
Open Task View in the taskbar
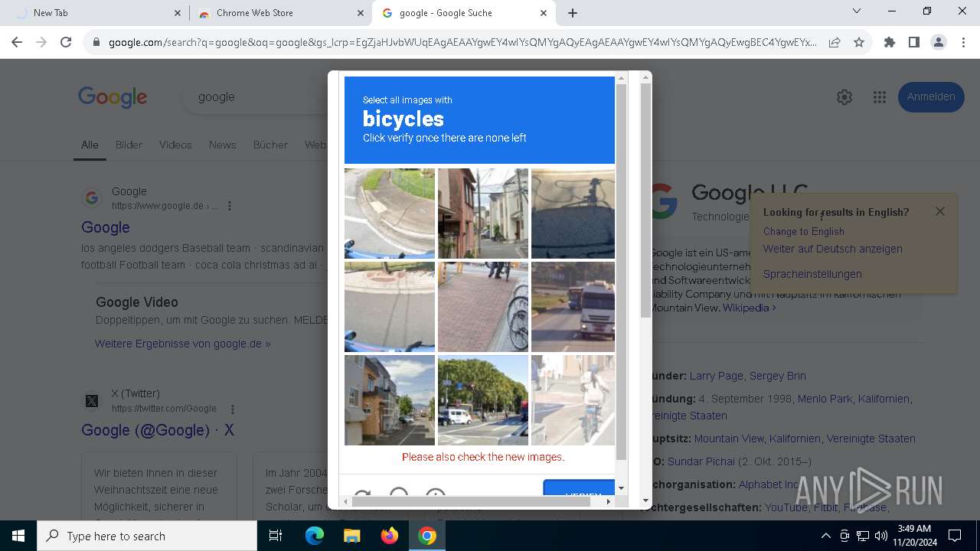coord(276,536)
